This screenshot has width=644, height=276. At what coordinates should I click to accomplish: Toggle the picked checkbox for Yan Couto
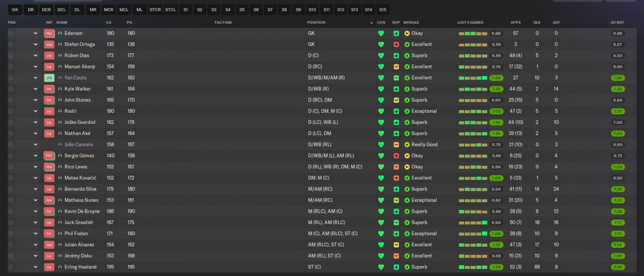pyautogui.click(x=11, y=78)
